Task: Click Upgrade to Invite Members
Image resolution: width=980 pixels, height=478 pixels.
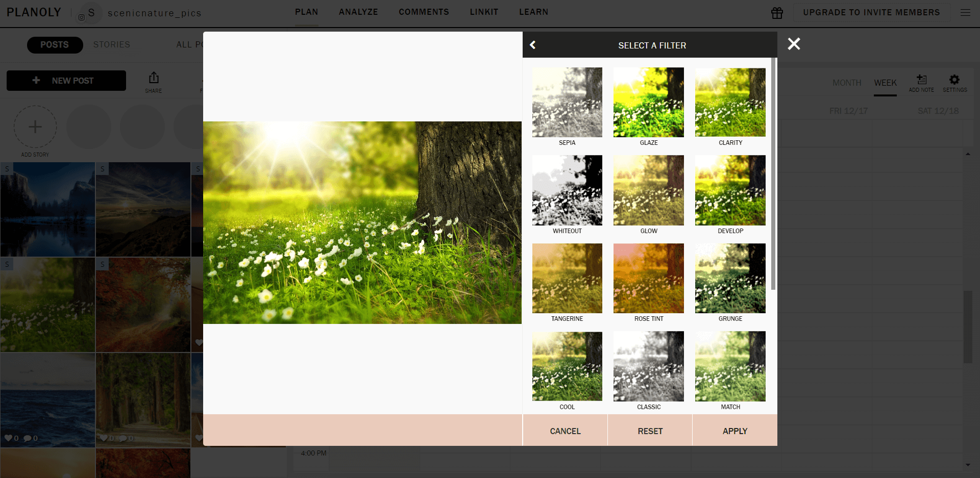Action: pyautogui.click(x=871, y=12)
